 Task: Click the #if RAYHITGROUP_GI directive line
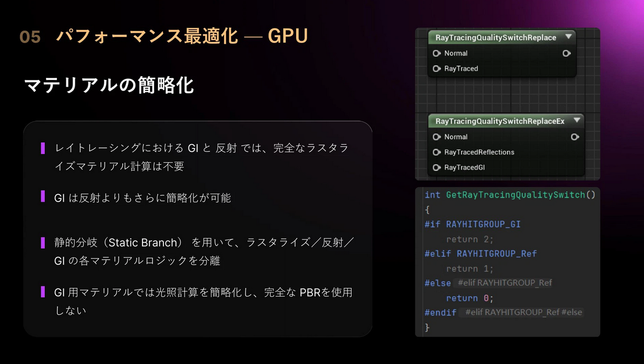click(x=472, y=224)
